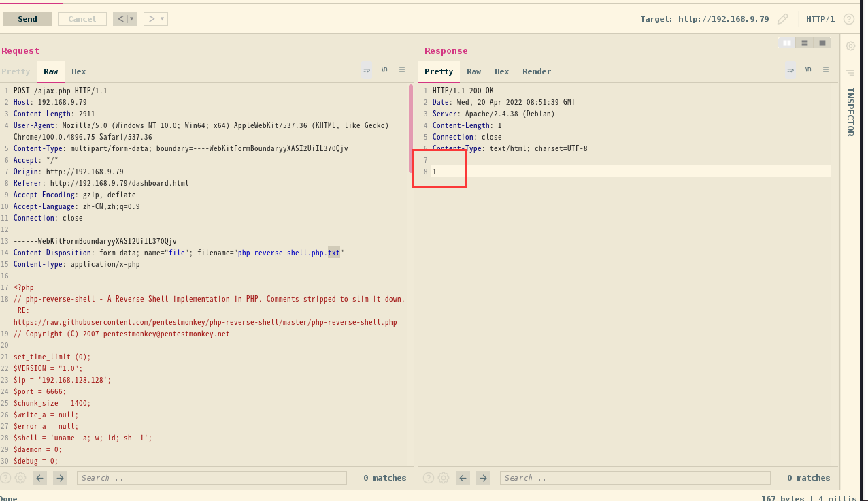Open the help icon beside HTTP/1
This screenshot has height=501, width=868.
[x=849, y=19]
